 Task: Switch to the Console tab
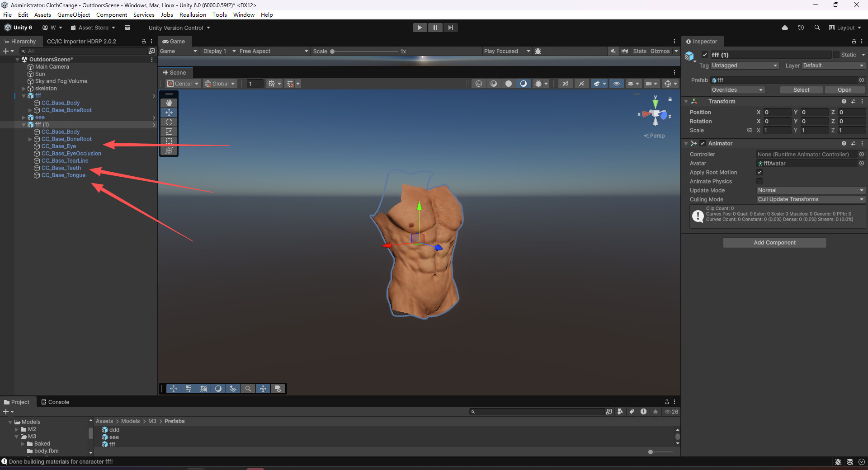pos(55,402)
